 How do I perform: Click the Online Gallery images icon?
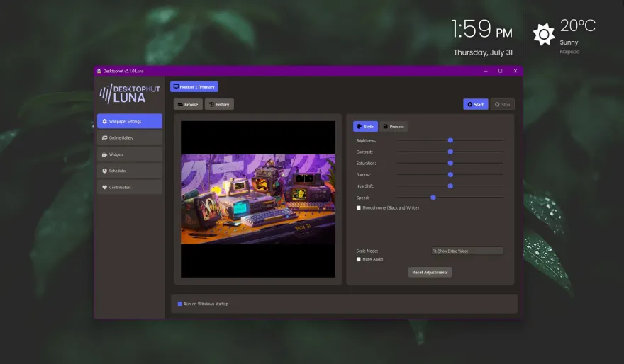105,137
